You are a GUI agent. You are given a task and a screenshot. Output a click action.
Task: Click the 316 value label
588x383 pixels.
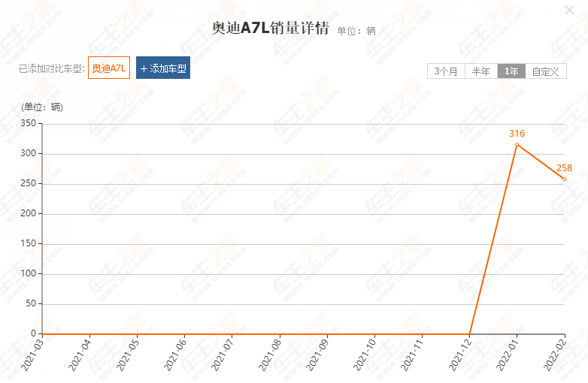517,133
